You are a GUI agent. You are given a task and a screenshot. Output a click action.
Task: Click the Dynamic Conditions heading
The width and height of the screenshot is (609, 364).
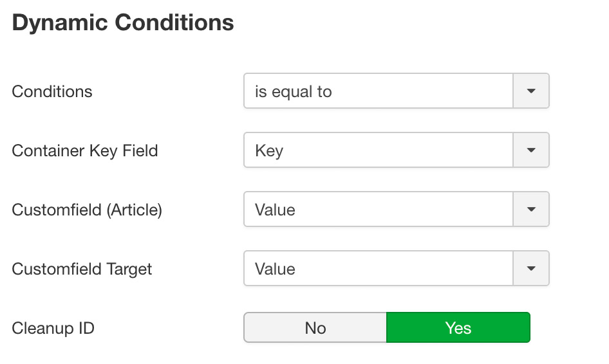pyautogui.click(x=123, y=22)
